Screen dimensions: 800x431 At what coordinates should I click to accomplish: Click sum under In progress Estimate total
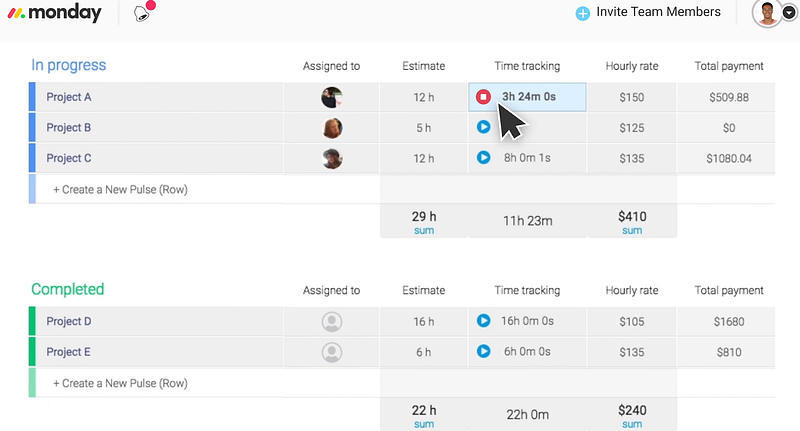(424, 230)
